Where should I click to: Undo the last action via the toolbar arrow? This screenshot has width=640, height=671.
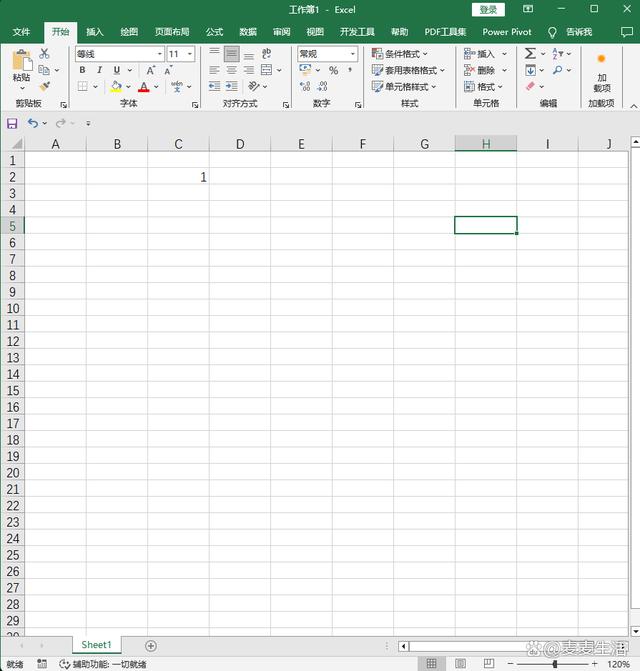click(x=33, y=123)
